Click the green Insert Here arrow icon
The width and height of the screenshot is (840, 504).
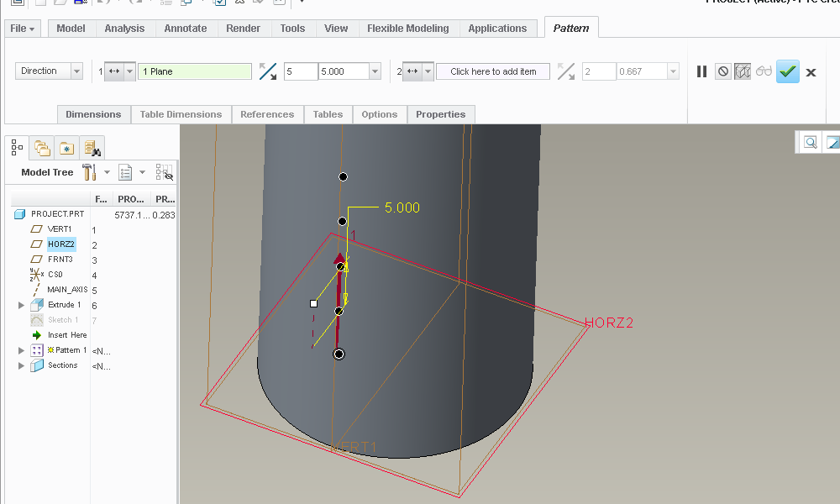click(x=36, y=335)
